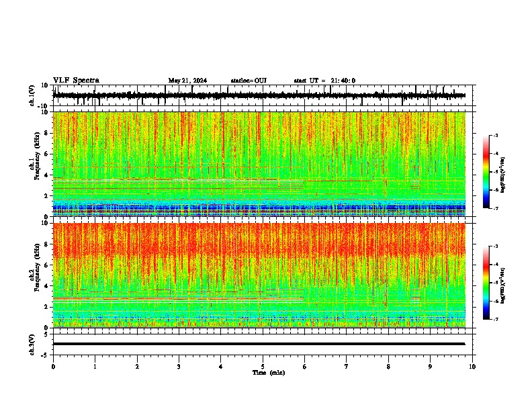Click the "ch.1(V)" waveform axis label
532x411 pixels.
pos(32,95)
